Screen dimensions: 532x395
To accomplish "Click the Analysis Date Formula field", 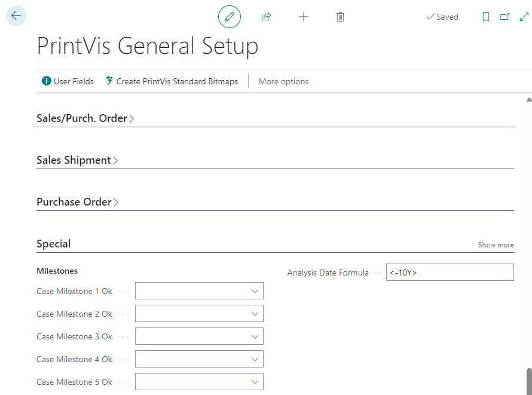I will (450, 272).
